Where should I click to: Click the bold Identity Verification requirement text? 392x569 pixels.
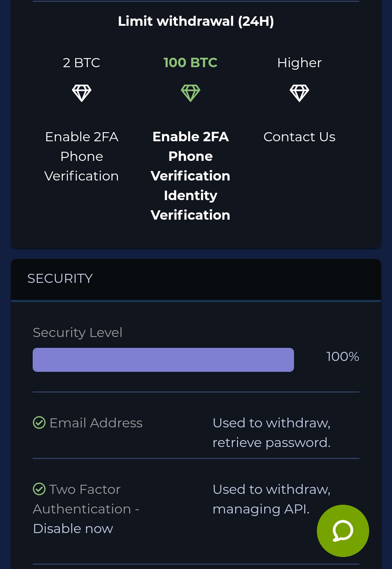pyautogui.click(x=191, y=205)
